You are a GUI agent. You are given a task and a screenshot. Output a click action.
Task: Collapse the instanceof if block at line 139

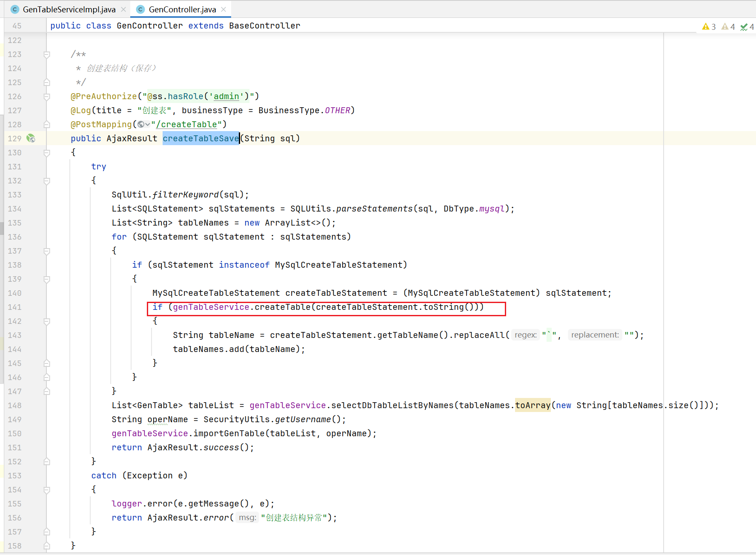pos(47,279)
